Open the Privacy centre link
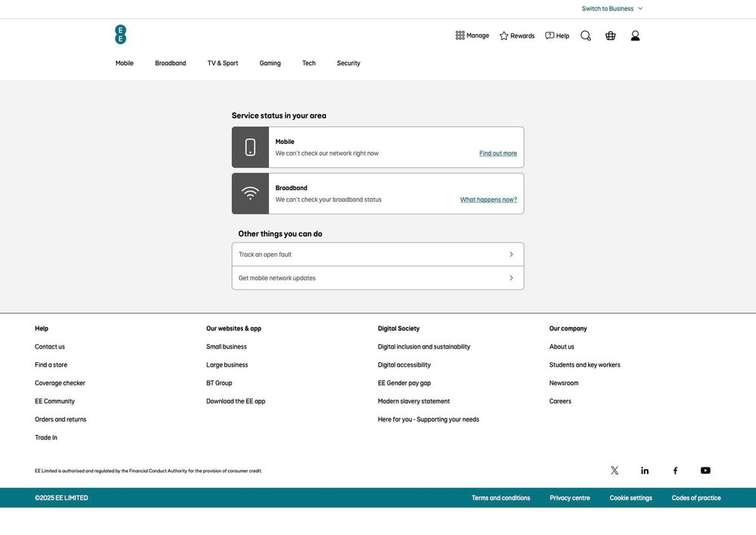This screenshot has height=535, width=756. click(570, 498)
